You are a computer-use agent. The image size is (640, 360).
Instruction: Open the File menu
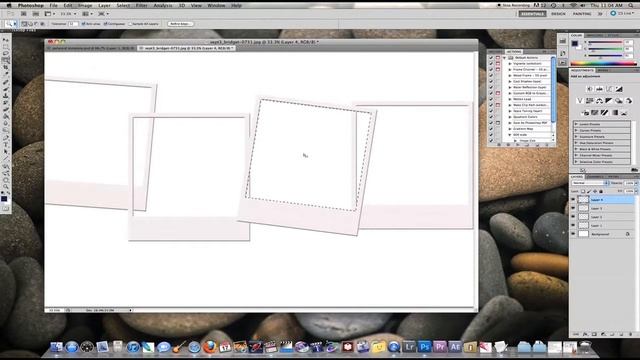[x=53, y=6]
